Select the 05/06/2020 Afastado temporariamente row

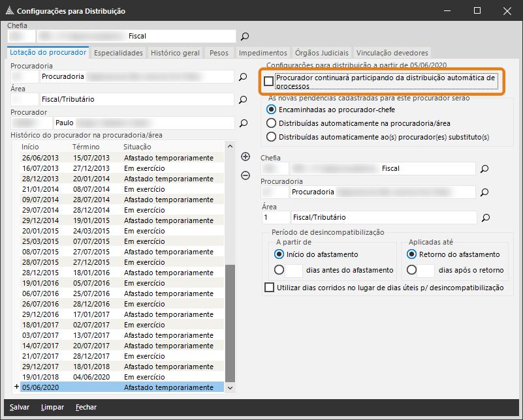pyautogui.click(x=118, y=387)
